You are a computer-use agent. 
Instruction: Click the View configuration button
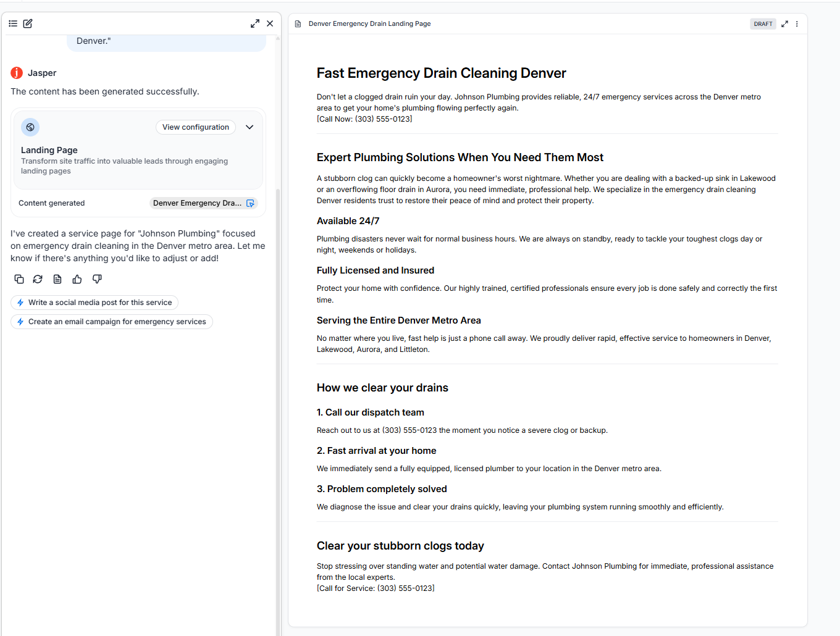pos(195,127)
